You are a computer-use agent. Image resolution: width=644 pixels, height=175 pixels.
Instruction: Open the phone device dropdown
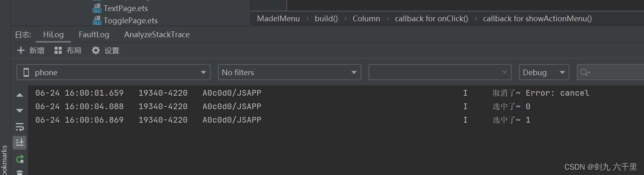tap(113, 72)
